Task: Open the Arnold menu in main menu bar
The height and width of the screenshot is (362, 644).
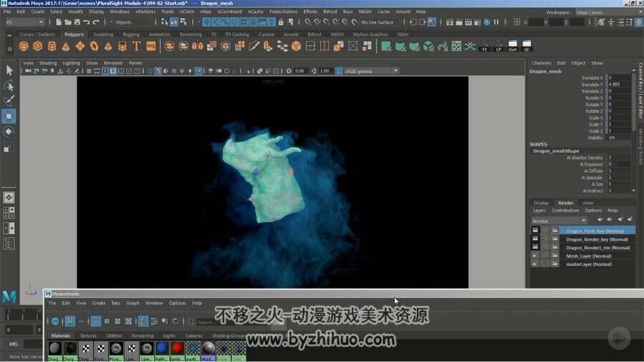Action: 403,12
